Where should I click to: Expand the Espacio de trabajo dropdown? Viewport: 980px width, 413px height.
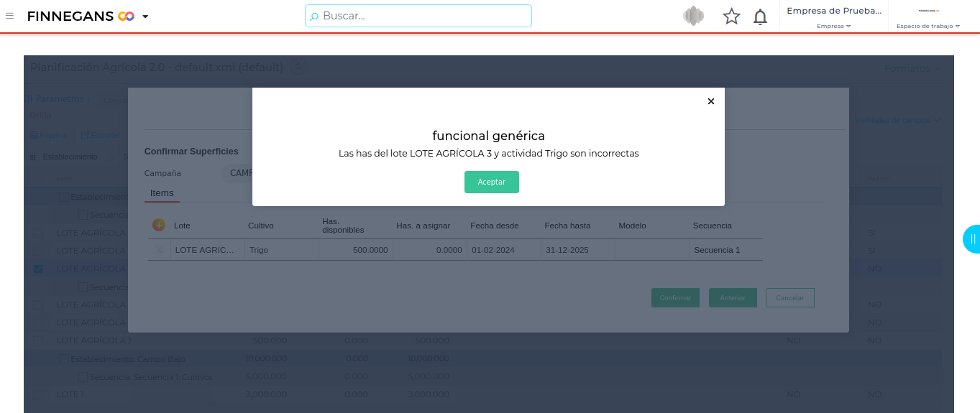coord(928,26)
